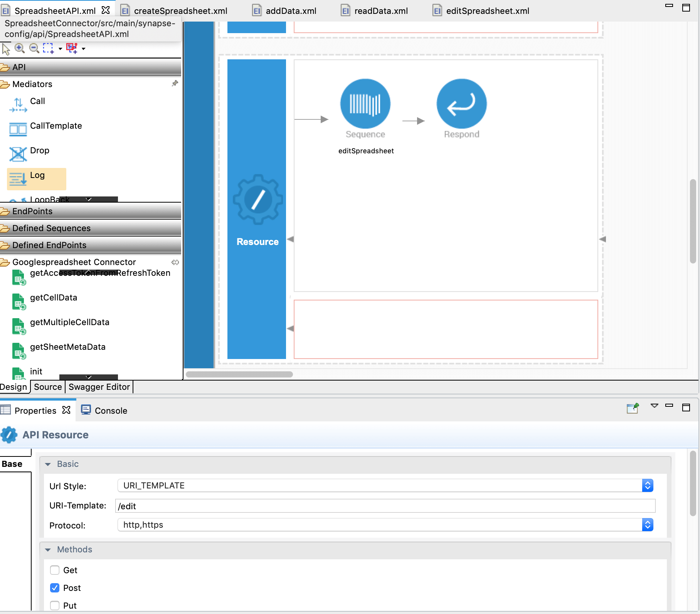This screenshot has height=614, width=700.
Task: Open the Url Style combo box
Action: click(x=385, y=485)
